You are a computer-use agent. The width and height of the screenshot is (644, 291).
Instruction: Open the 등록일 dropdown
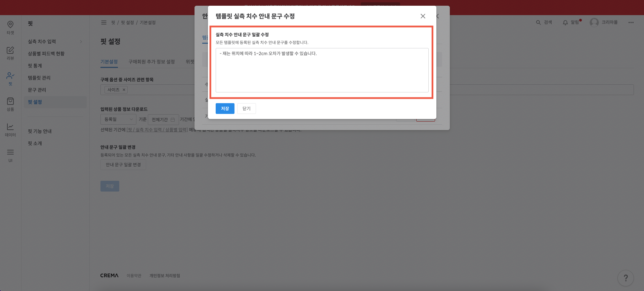pos(118,119)
